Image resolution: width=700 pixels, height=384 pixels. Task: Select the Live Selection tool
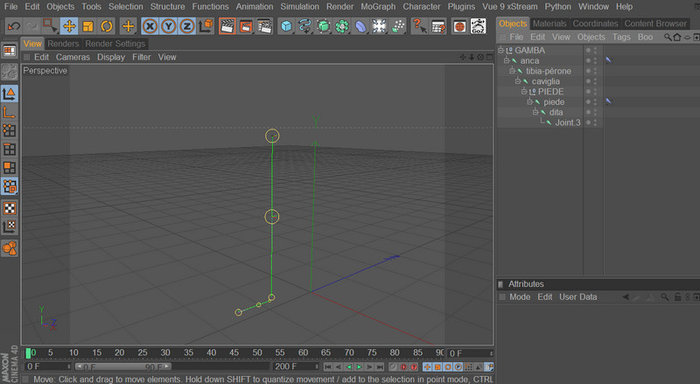point(50,26)
